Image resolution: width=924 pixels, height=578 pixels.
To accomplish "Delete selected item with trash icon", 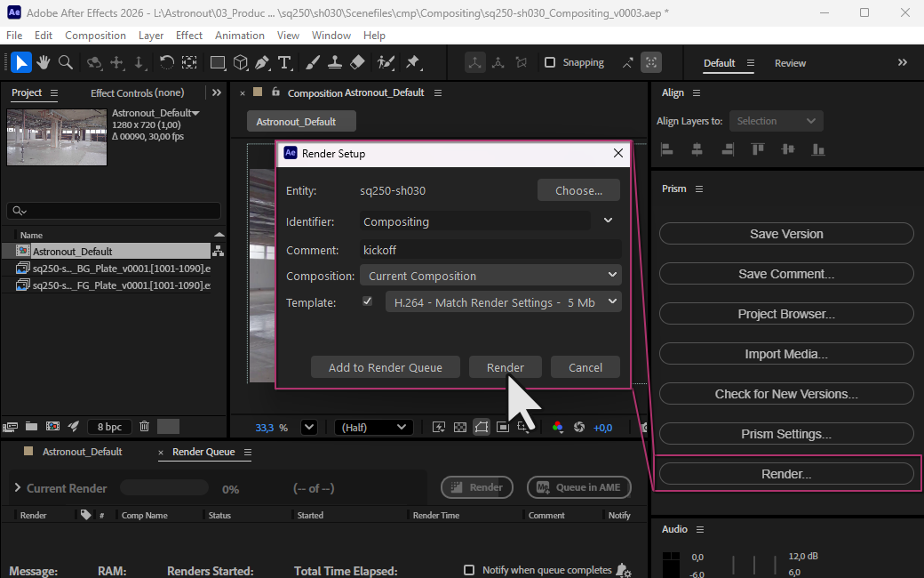I will (x=144, y=427).
